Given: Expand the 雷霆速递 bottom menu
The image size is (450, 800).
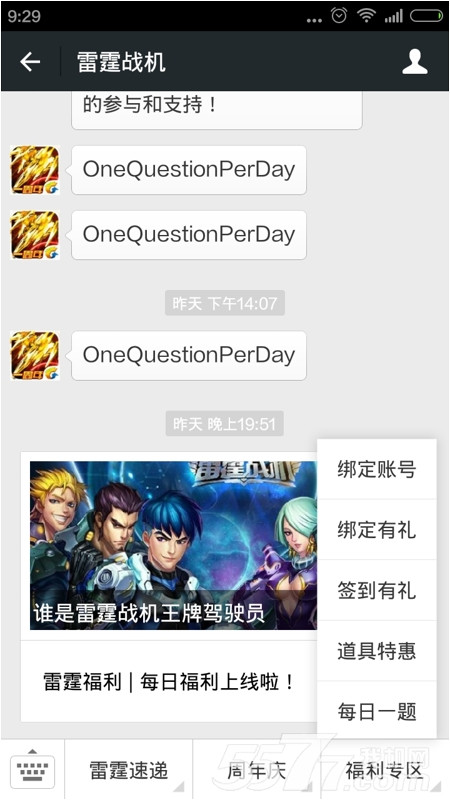Looking at the screenshot, I should [x=129, y=769].
